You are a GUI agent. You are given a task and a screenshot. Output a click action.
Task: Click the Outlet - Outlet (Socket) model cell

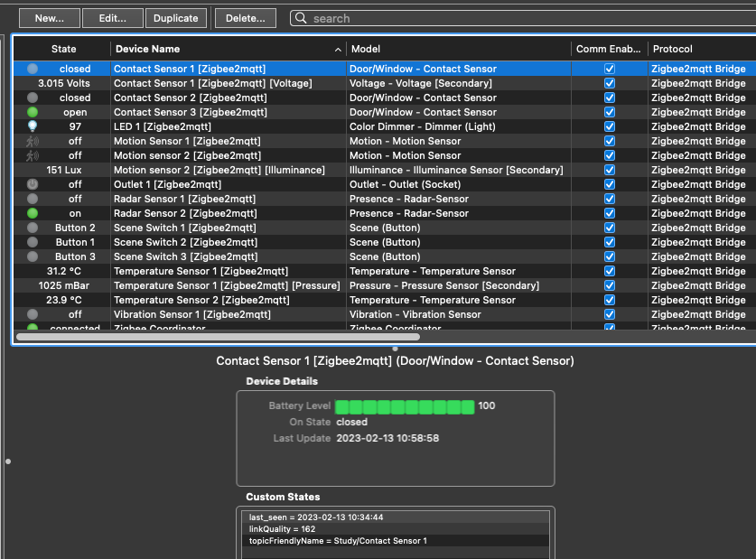click(x=405, y=184)
